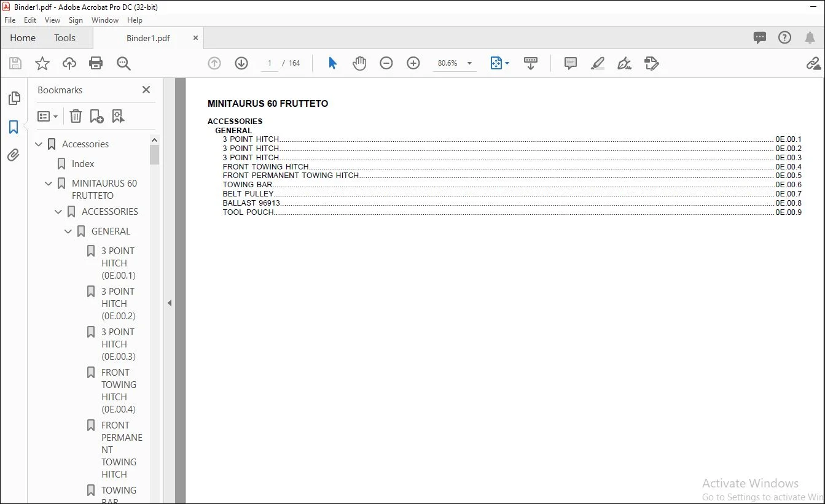Collapse the Accessories bookmark
825x504 pixels.
tap(39, 144)
